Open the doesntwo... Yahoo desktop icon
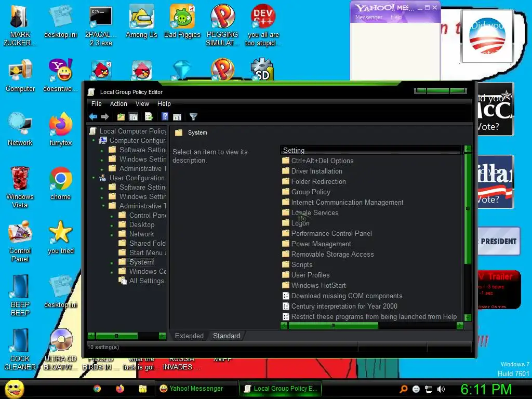The width and height of the screenshot is (532, 399). tap(60, 76)
